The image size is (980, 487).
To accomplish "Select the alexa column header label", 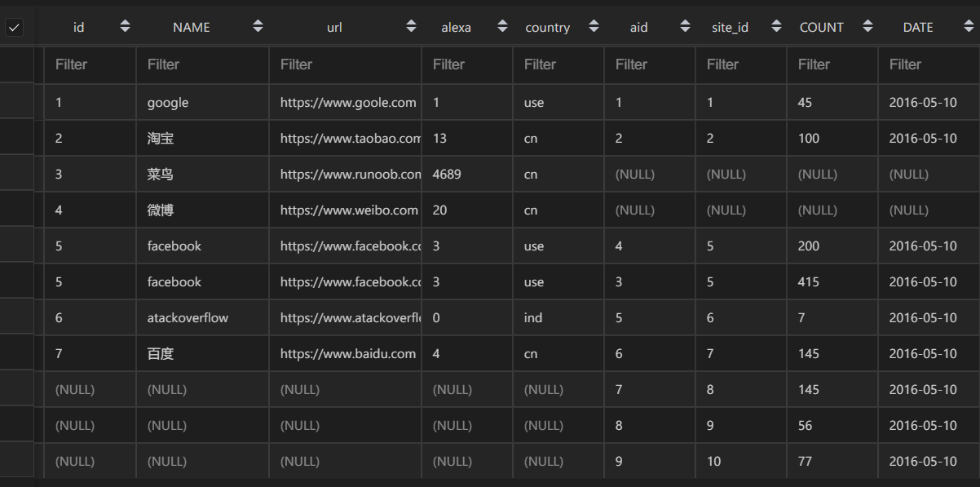I will coord(457,28).
